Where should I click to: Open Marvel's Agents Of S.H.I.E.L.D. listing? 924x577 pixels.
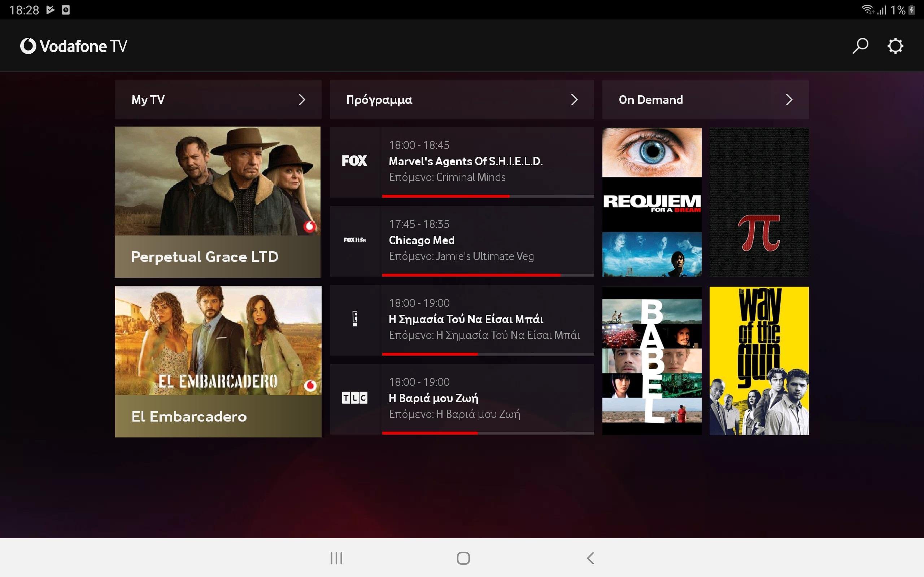pos(466,161)
